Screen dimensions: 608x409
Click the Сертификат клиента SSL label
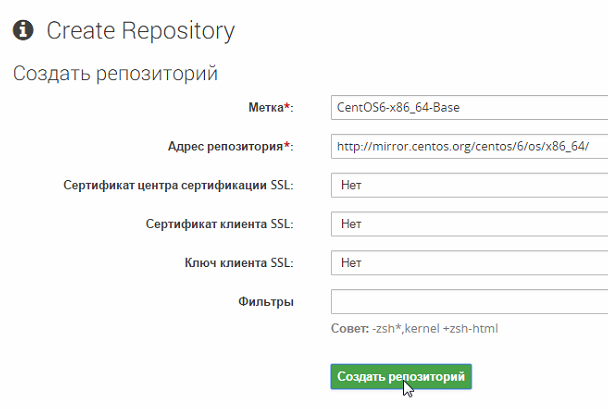tap(218, 224)
